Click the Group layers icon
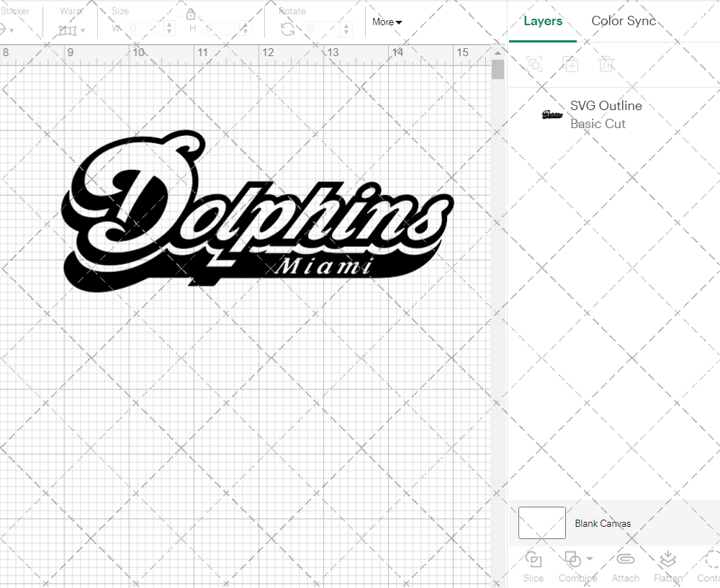Viewport: 720px width, 588px height. pos(534,64)
